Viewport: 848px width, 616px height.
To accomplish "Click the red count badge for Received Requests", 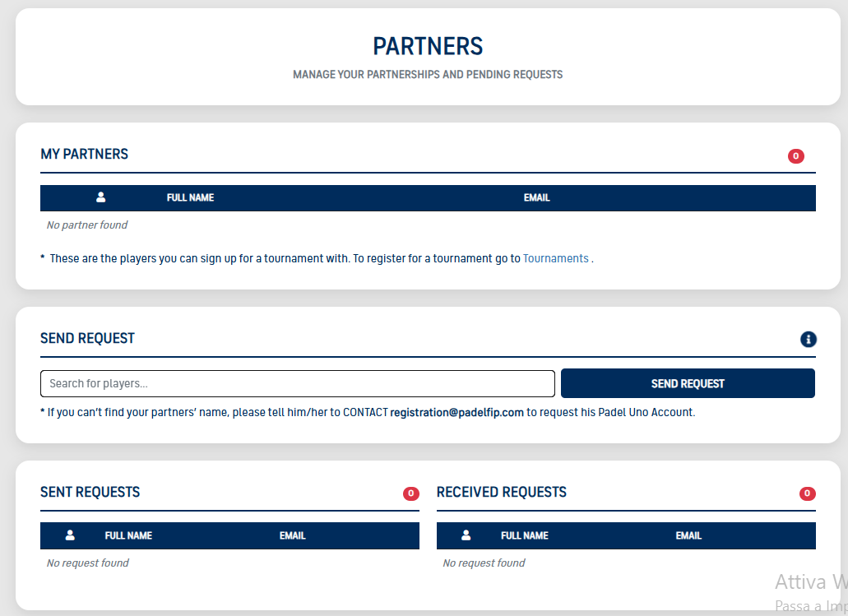I will [807, 493].
